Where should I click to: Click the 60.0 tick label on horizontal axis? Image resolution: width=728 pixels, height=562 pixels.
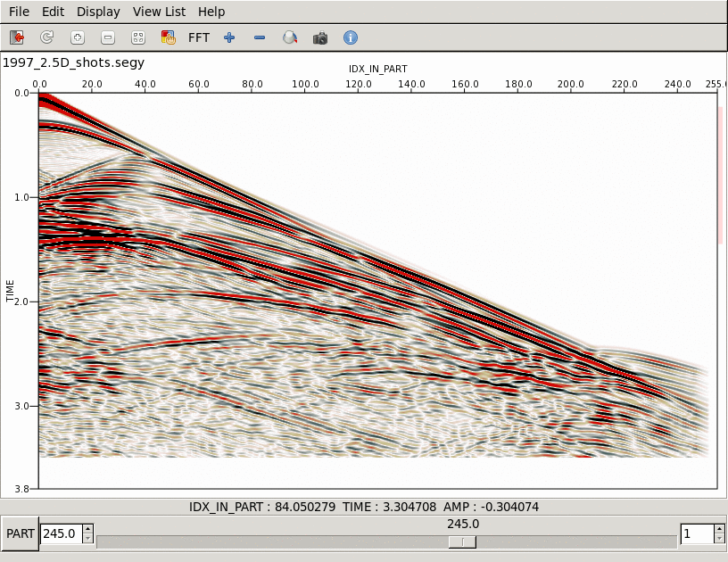tap(199, 84)
